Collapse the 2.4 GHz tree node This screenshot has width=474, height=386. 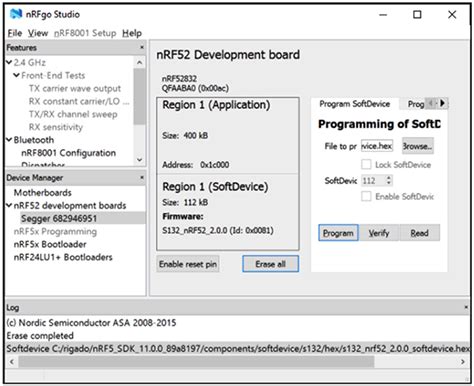[x=9, y=62]
